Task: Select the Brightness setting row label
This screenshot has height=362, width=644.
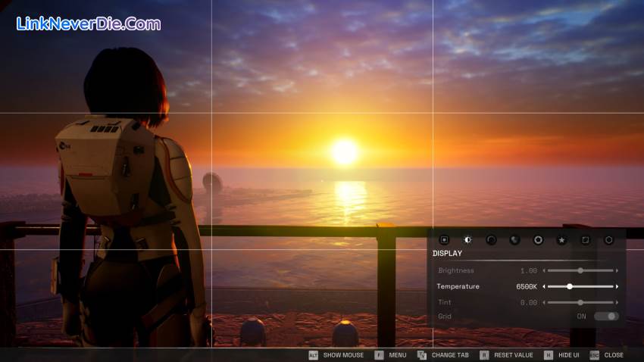Action: 456,270
